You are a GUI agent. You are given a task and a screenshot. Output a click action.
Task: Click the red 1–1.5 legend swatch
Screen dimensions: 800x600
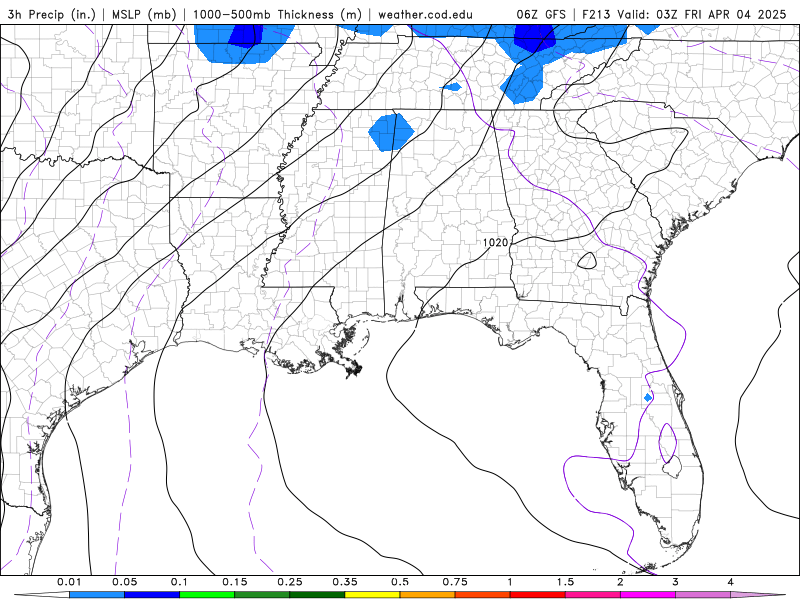coord(538,595)
